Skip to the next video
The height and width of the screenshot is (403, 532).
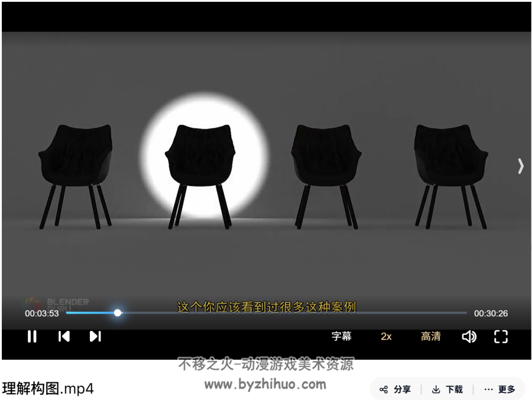95,336
